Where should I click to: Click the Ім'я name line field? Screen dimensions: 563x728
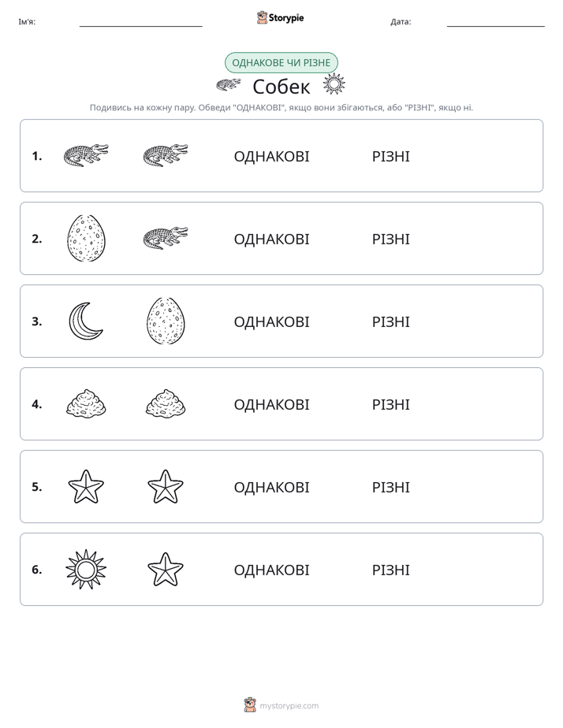click(140, 21)
